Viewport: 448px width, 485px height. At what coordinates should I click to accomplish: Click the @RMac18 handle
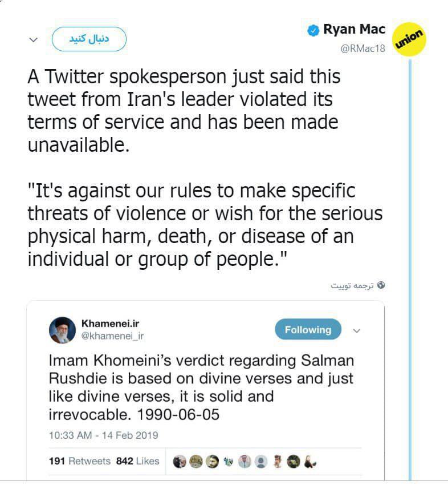363,48
